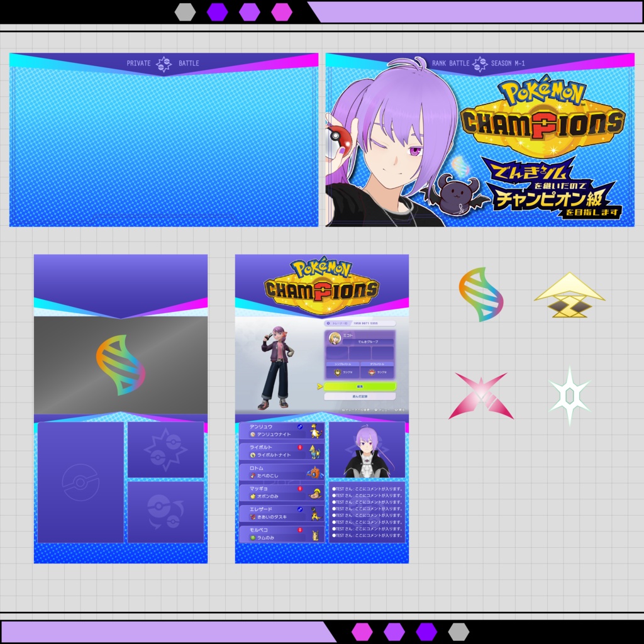Screen dimensions: 644x644
Task: Click the first TEST さん comment line
Action: [x=367, y=489]
